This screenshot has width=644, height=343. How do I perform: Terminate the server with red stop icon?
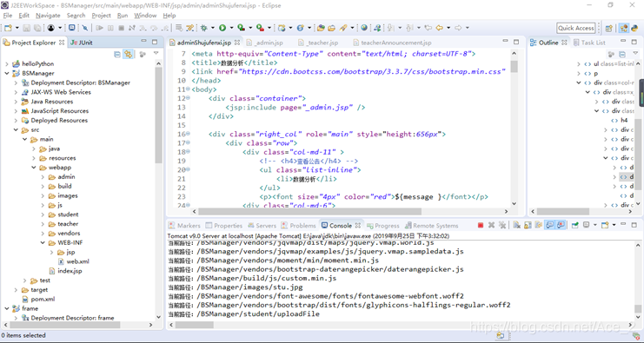tap(481, 225)
